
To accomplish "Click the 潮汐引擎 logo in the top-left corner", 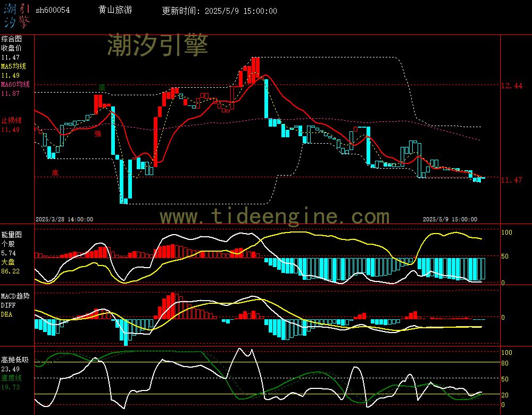I will [17, 16].
